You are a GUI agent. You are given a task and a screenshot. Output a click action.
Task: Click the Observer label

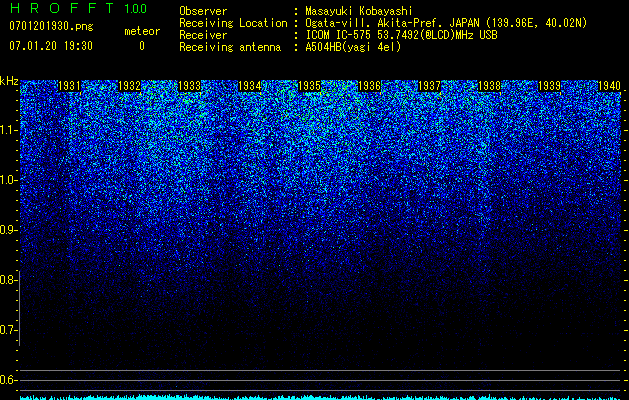[x=203, y=11]
